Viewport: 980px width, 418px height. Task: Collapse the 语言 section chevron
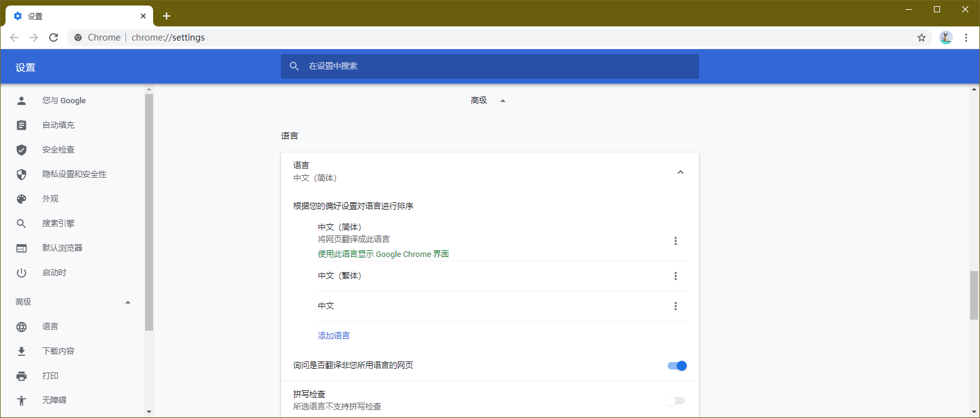point(680,172)
